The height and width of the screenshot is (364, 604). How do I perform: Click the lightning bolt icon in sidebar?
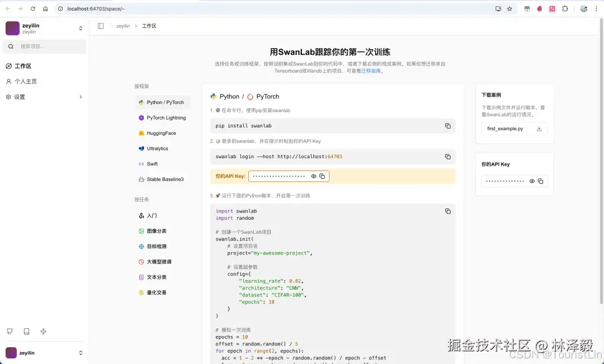[x=43, y=331]
